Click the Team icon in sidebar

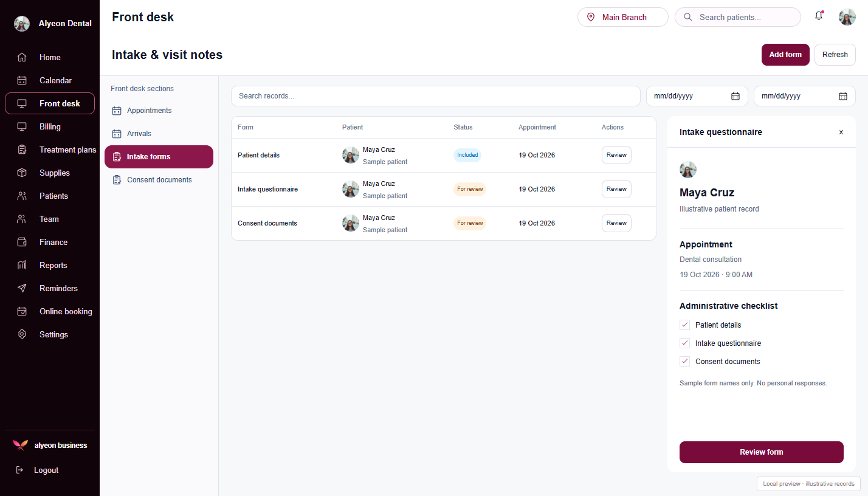click(x=22, y=219)
